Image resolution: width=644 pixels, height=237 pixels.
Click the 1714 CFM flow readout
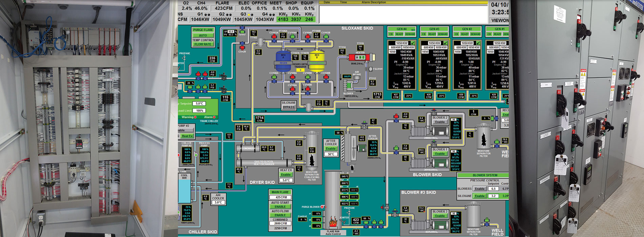pyautogui.click(x=260, y=119)
